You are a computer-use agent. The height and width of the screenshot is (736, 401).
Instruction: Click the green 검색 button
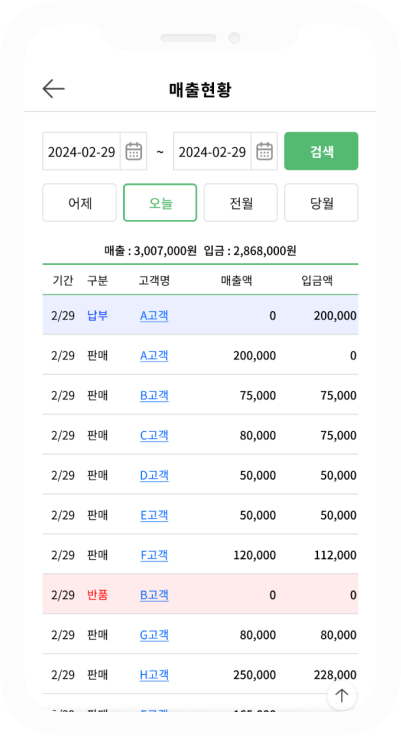click(x=321, y=151)
